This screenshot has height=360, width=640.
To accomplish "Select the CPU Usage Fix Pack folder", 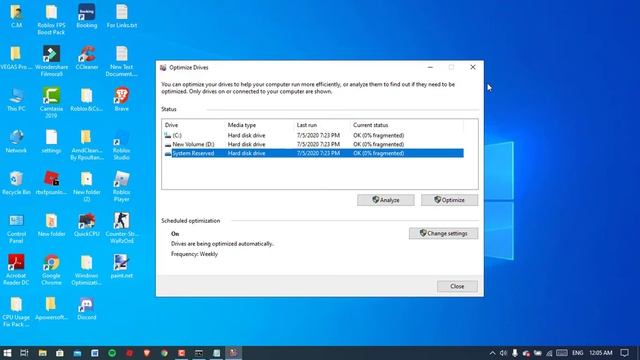I will (16, 312).
